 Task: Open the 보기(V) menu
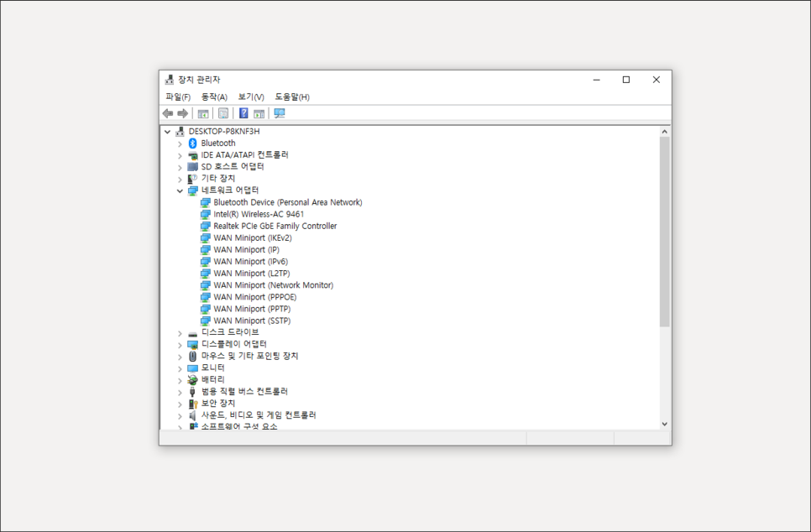[x=251, y=97]
